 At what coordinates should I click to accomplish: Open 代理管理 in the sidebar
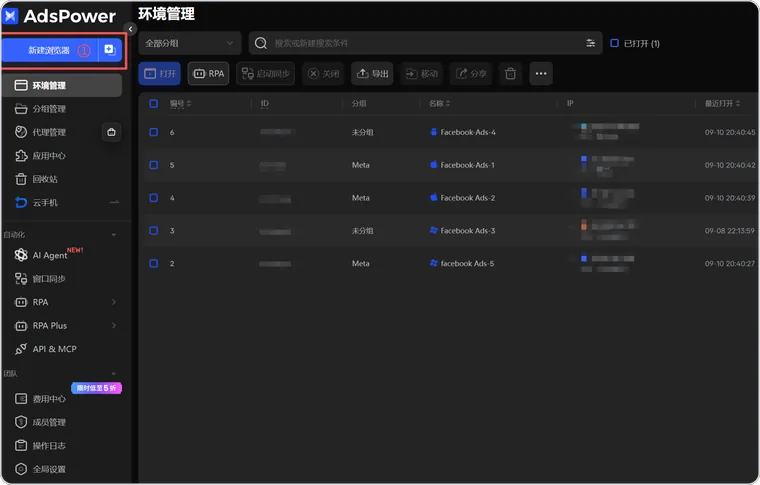(48, 132)
